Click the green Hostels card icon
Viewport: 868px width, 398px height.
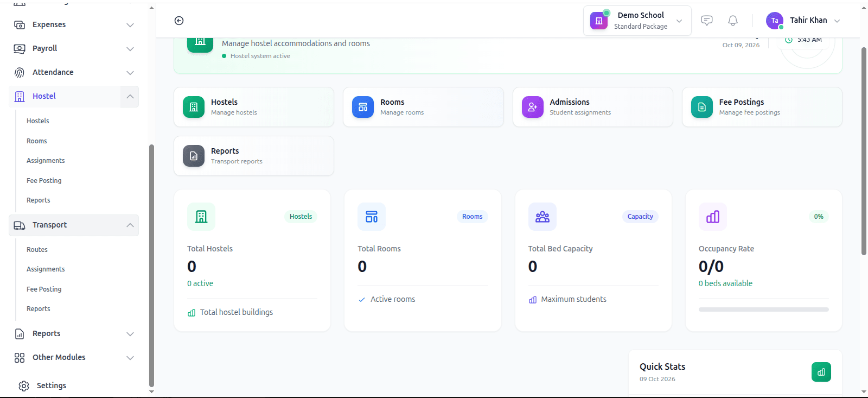pos(194,107)
